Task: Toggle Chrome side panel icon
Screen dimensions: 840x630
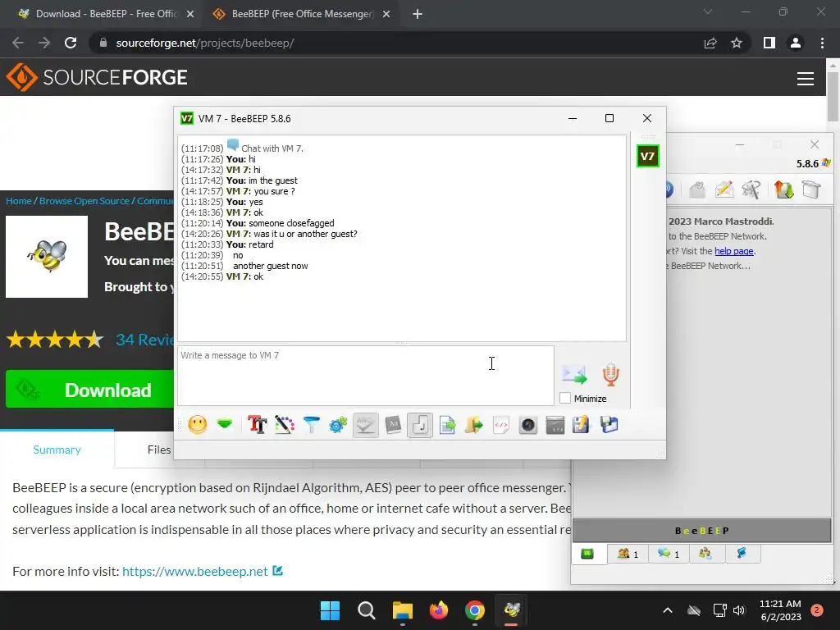Action: pyautogui.click(x=769, y=43)
